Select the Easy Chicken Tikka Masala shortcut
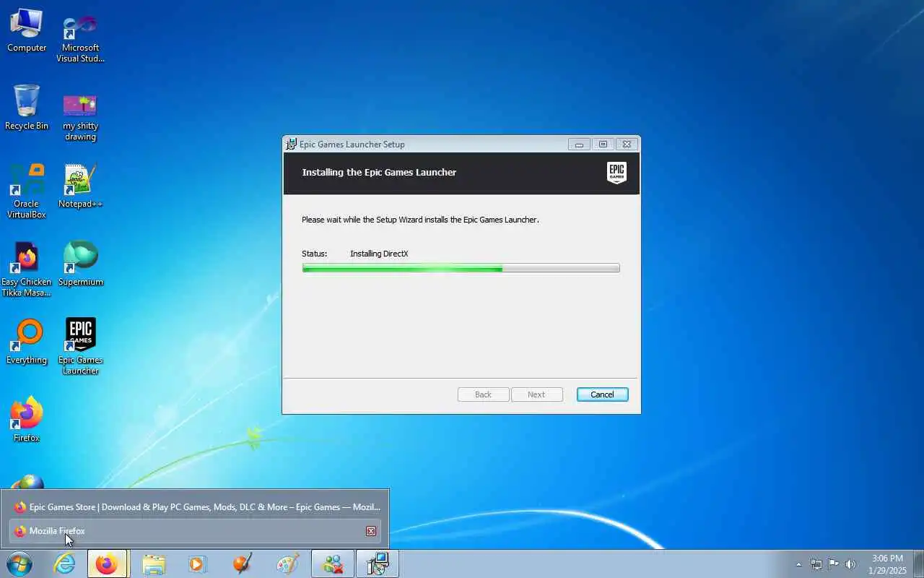 (27, 269)
